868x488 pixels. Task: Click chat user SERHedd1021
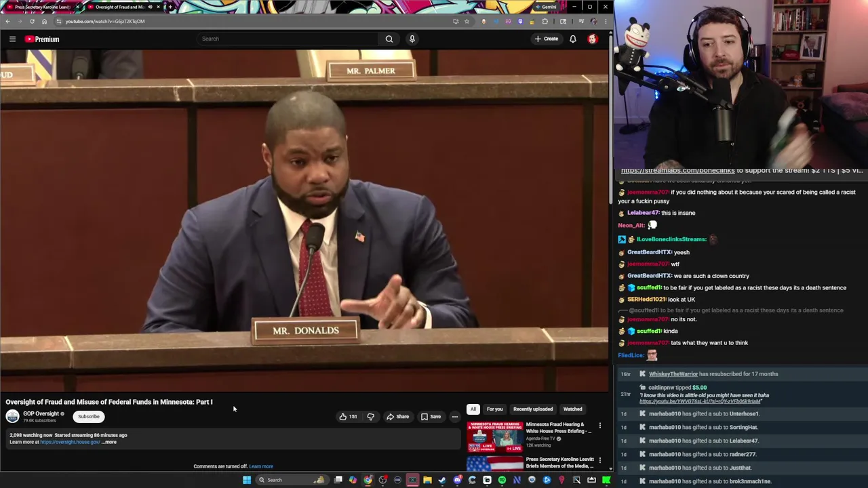click(x=646, y=299)
